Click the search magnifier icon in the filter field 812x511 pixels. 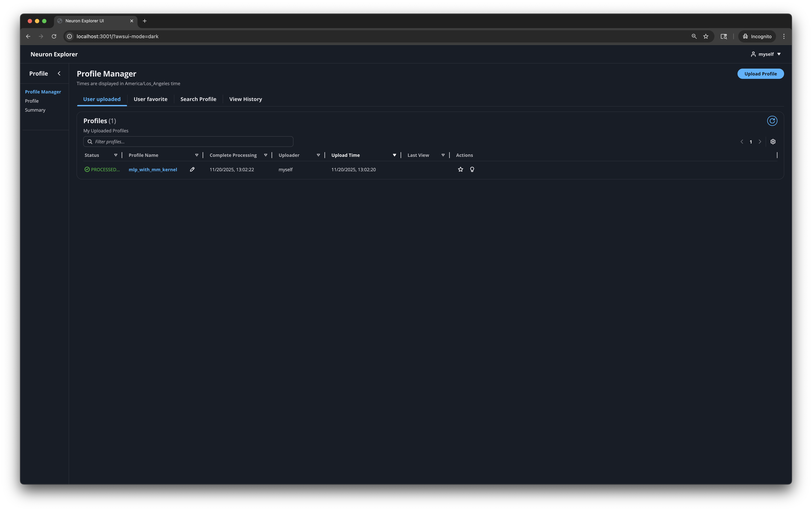click(90, 141)
